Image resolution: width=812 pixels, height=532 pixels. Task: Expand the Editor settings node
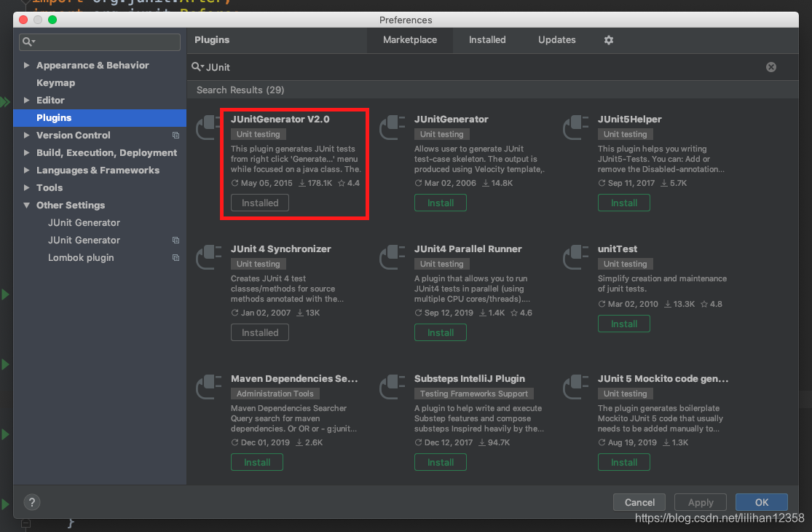point(26,101)
